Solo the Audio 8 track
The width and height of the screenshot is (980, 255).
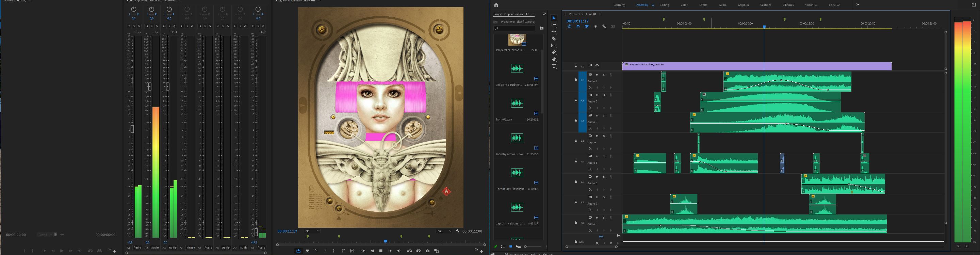[x=604, y=217]
